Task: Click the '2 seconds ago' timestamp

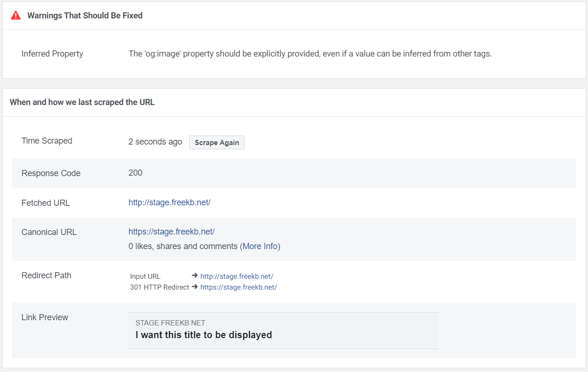Action: (155, 142)
